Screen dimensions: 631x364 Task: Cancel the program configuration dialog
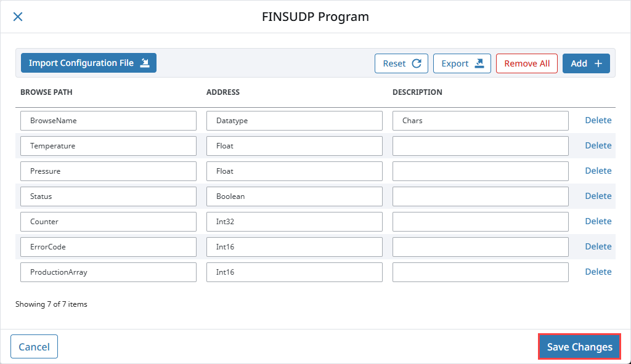pyautogui.click(x=35, y=346)
